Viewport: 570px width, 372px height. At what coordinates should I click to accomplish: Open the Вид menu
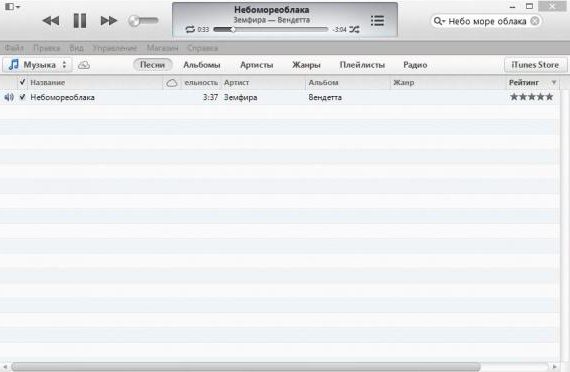pos(76,48)
